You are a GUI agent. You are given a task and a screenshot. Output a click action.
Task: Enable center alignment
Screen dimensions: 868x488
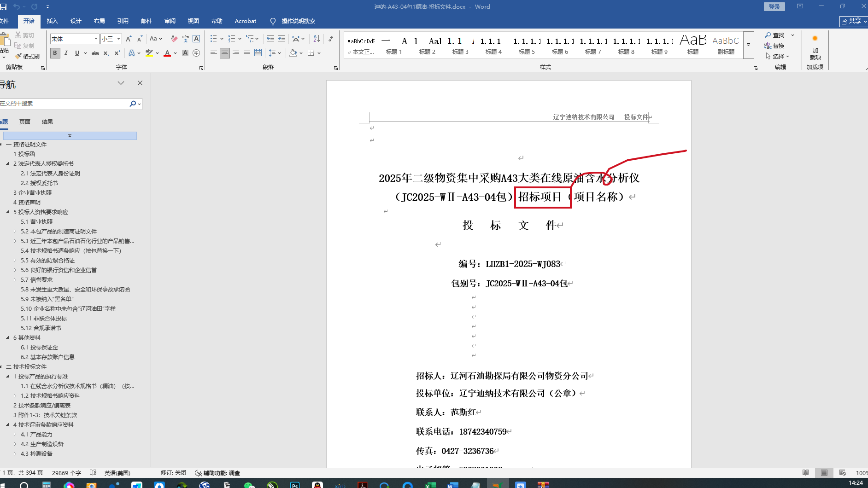(225, 53)
